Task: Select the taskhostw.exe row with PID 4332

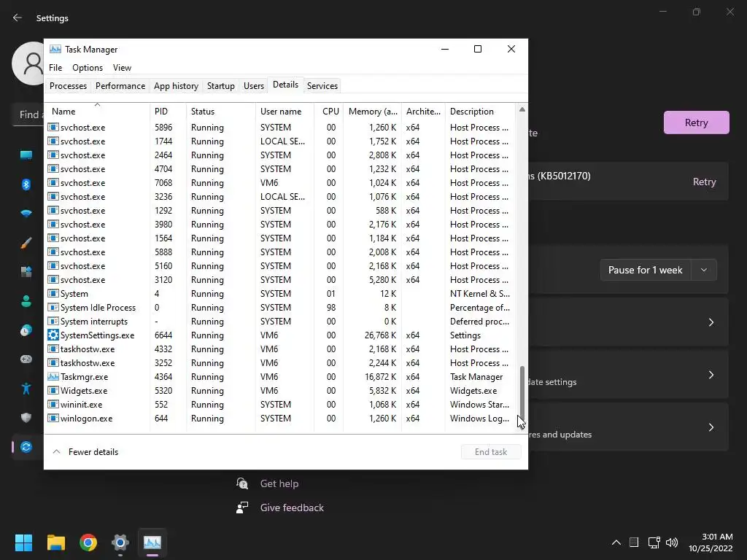Action: [x=280, y=349]
